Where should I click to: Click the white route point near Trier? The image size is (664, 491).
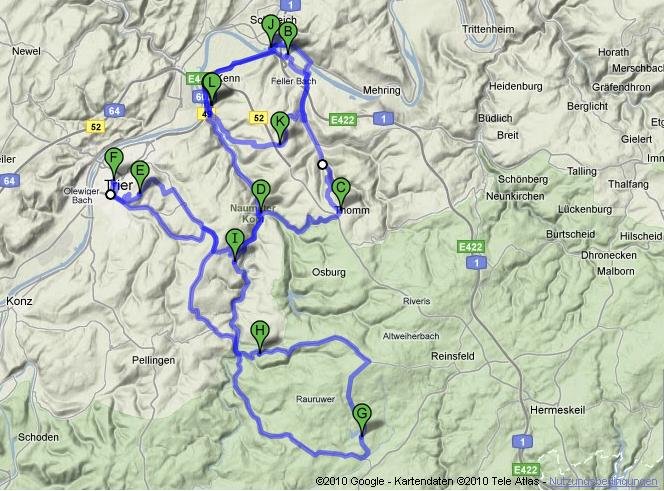[110, 194]
